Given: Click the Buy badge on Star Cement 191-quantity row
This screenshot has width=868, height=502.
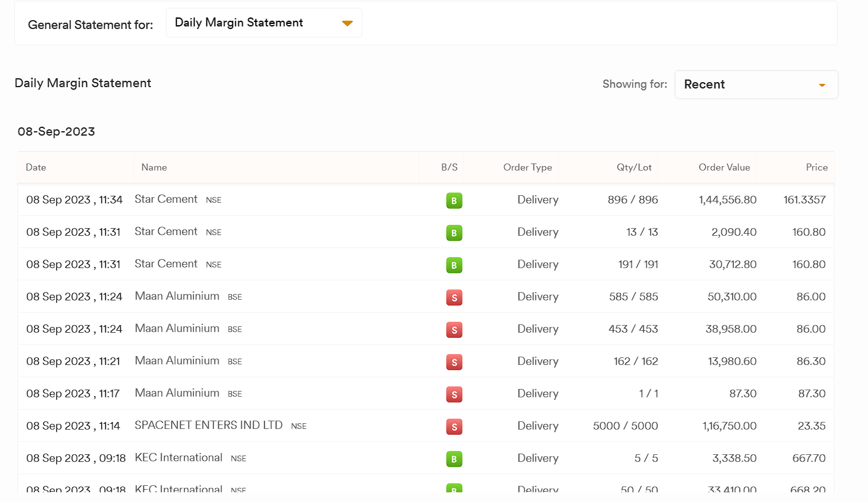Looking at the screenshot, I should pyautogui.click(x=454, y=266).
